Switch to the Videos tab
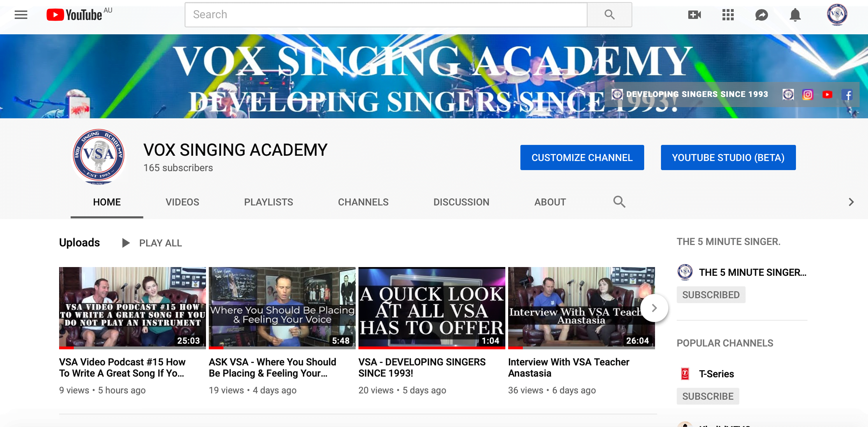The image size is (868, 427). click(x=182, y=202)
